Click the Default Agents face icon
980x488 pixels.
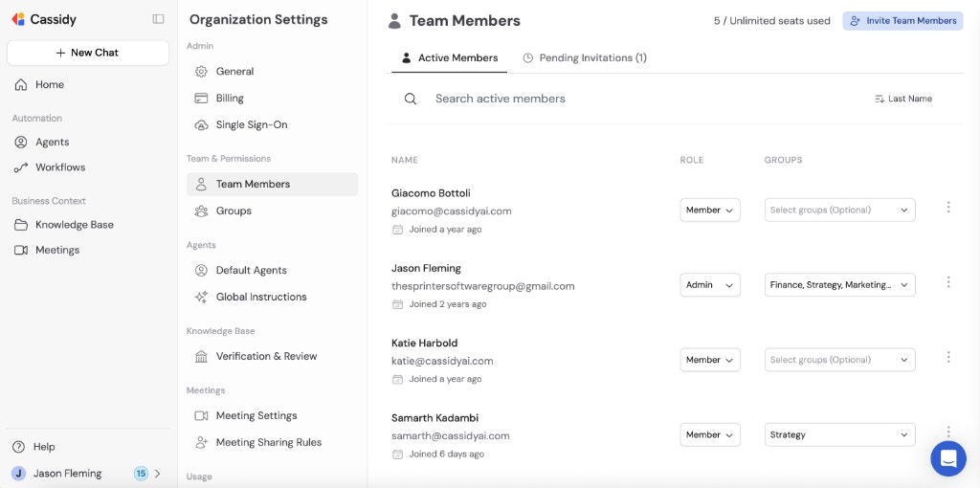click(x=201, y=271)
